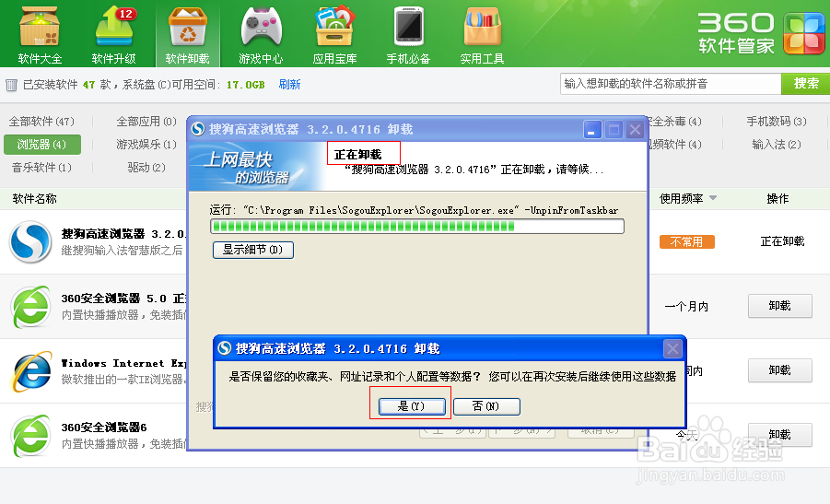Select 手机数码 (3) category
This screenshot has height=504, width=830.
(777, 122)
